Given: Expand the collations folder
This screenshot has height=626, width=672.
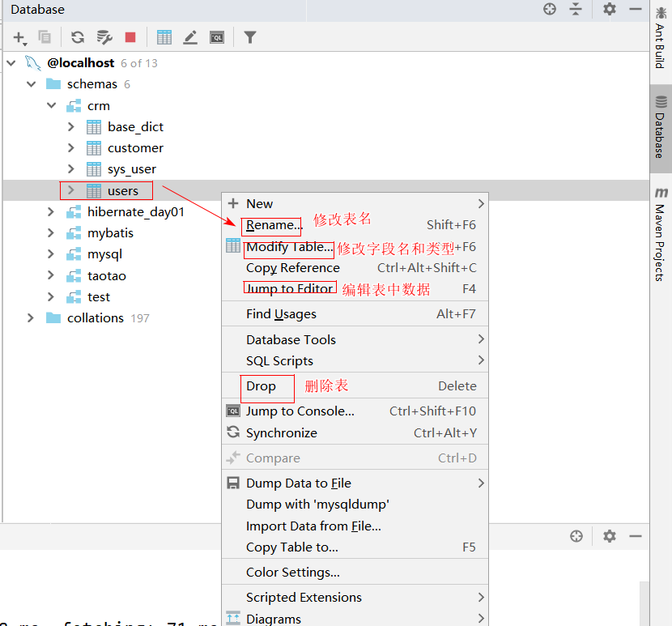Looking at the screenshot, I should tap(31, 317).
